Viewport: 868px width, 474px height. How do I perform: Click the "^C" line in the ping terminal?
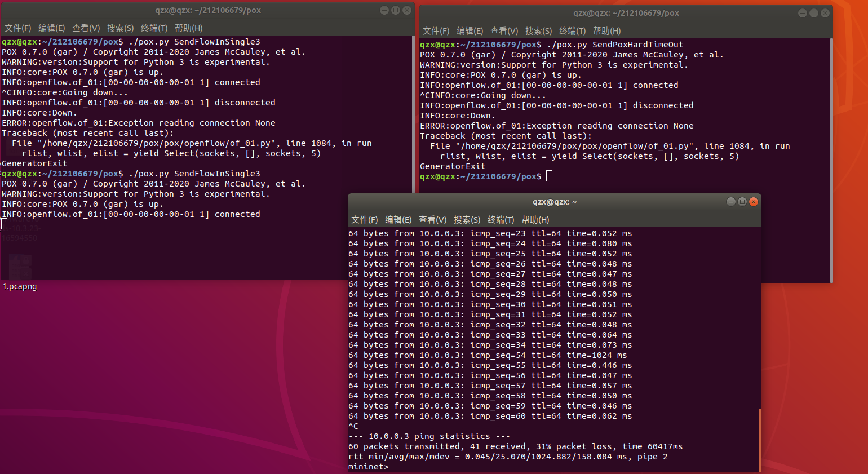point(353,426)
